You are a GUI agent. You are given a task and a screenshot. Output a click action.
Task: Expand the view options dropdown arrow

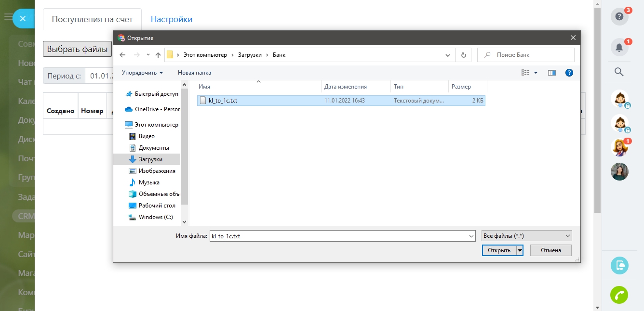point(536,73)
